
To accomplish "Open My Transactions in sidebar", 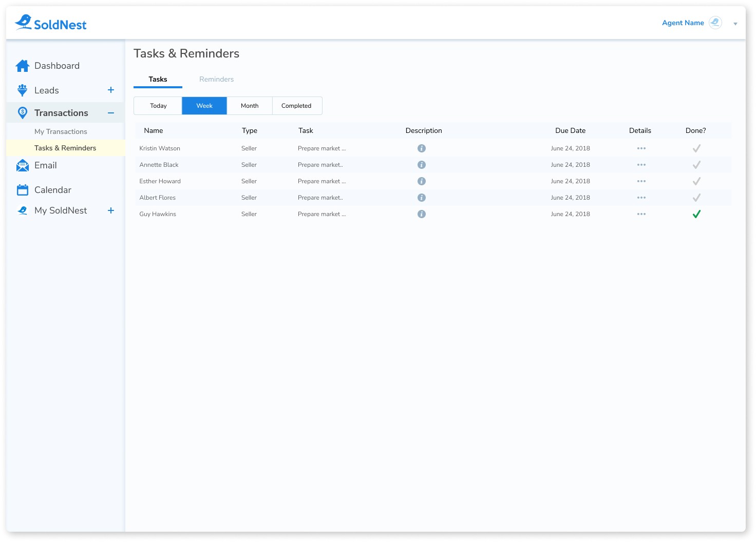I will [61, 131].
